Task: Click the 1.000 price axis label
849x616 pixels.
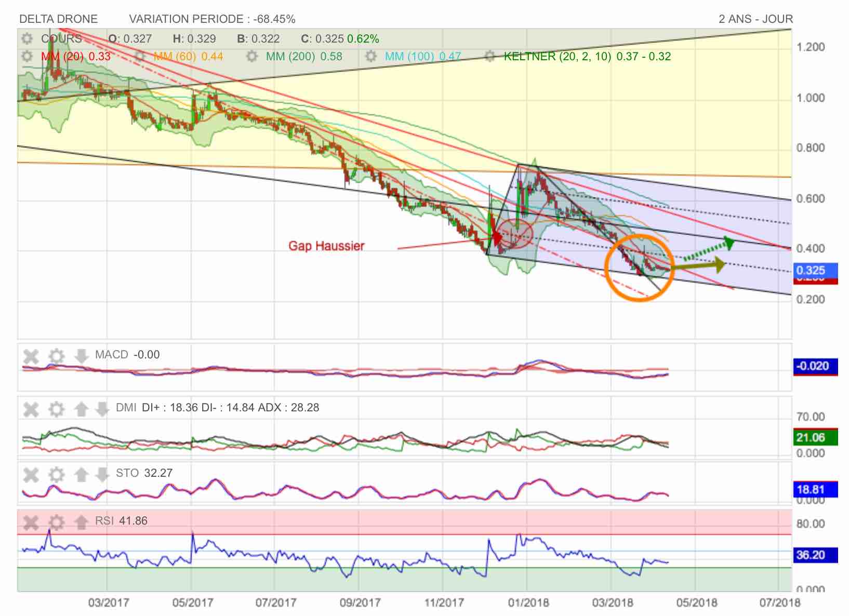Action: (x=811, y=98)
